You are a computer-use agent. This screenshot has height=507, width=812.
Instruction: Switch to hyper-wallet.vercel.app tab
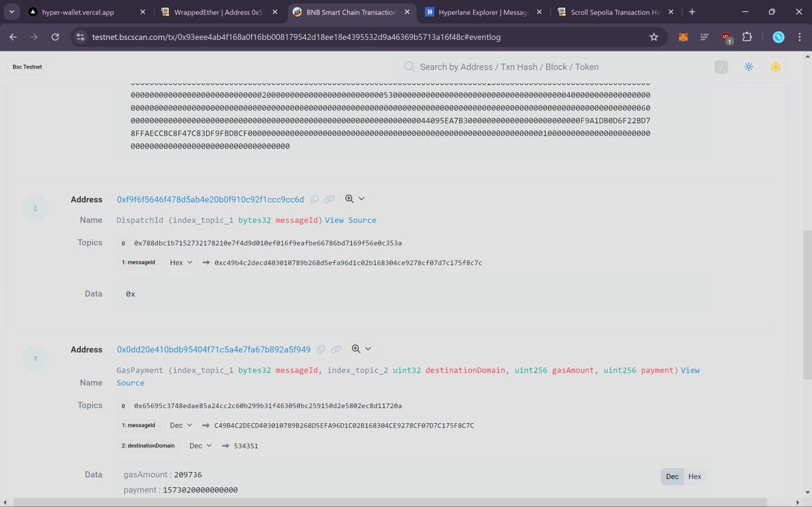click(x=78, y=12)
